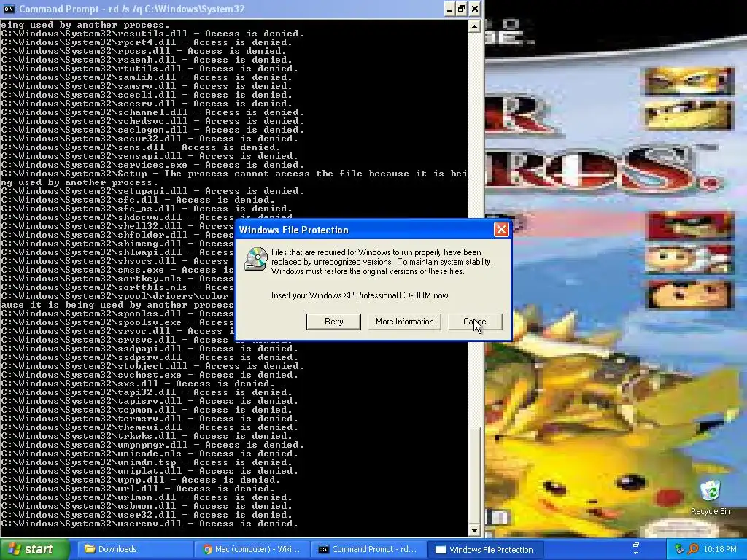Click the 10:18 PM system clock
This screenshot has height=560, width=747.
[720, 549]
